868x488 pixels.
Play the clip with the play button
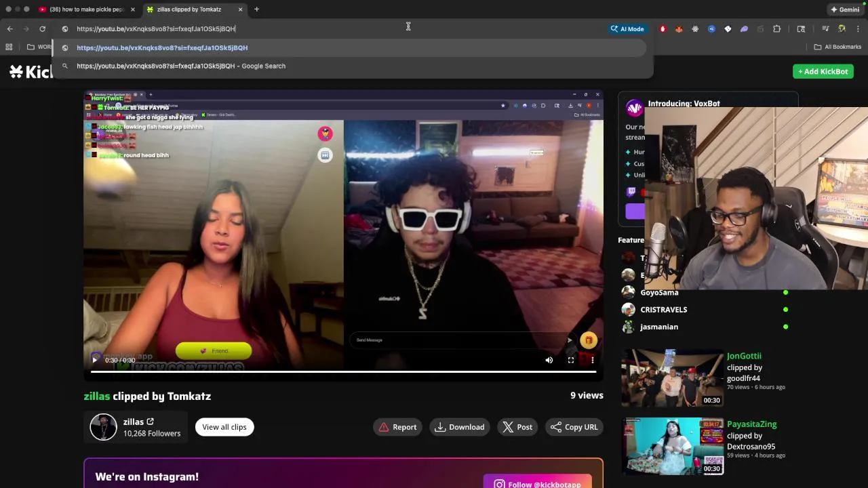[x=95, y=360]
